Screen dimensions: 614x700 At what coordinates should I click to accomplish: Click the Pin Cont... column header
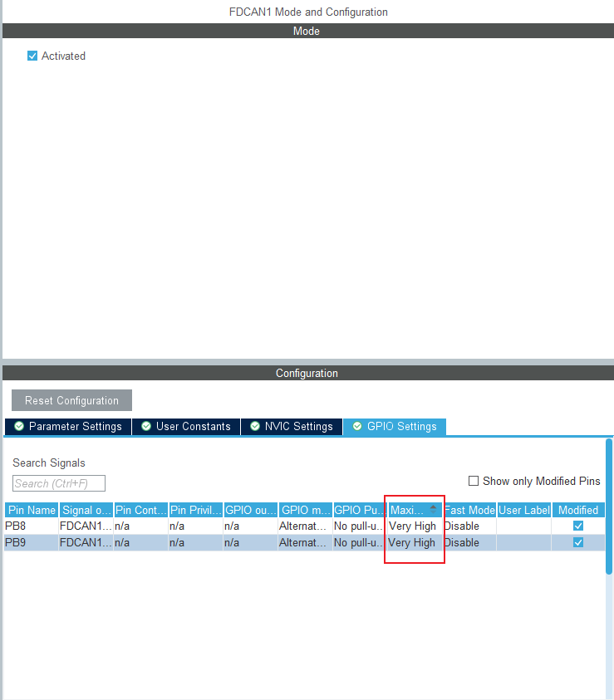[140, 510]
